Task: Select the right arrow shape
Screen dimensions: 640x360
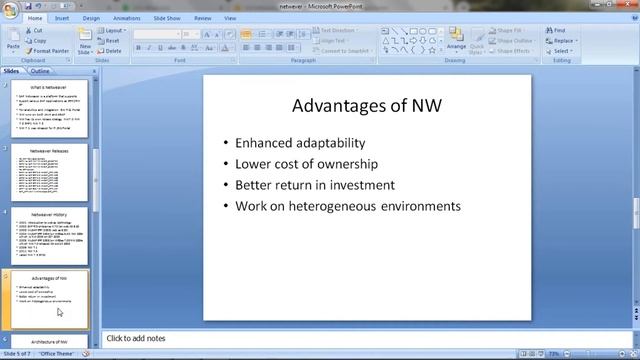Action: click(x=413, y=40)
